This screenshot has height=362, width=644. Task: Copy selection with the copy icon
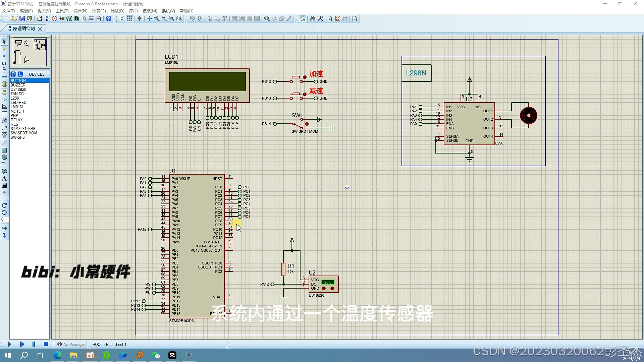click(x=217, y=19)
